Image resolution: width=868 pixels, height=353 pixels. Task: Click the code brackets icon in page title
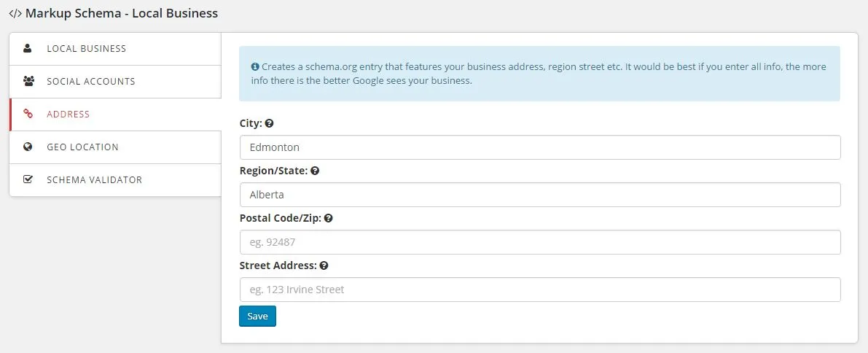(15, 13)
